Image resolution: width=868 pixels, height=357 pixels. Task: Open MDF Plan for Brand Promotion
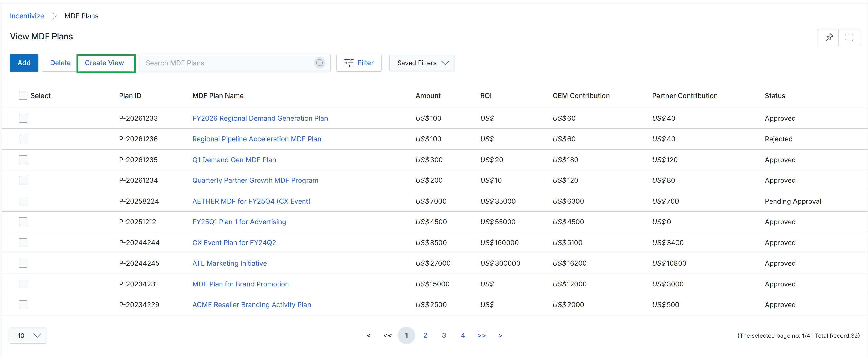[241, 284]
